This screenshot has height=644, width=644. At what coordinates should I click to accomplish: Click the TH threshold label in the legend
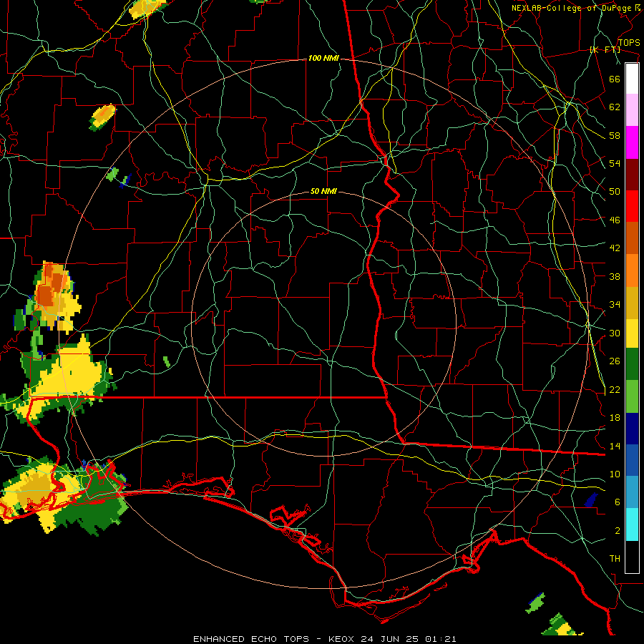pyautogui.click(x=615, y=559)
